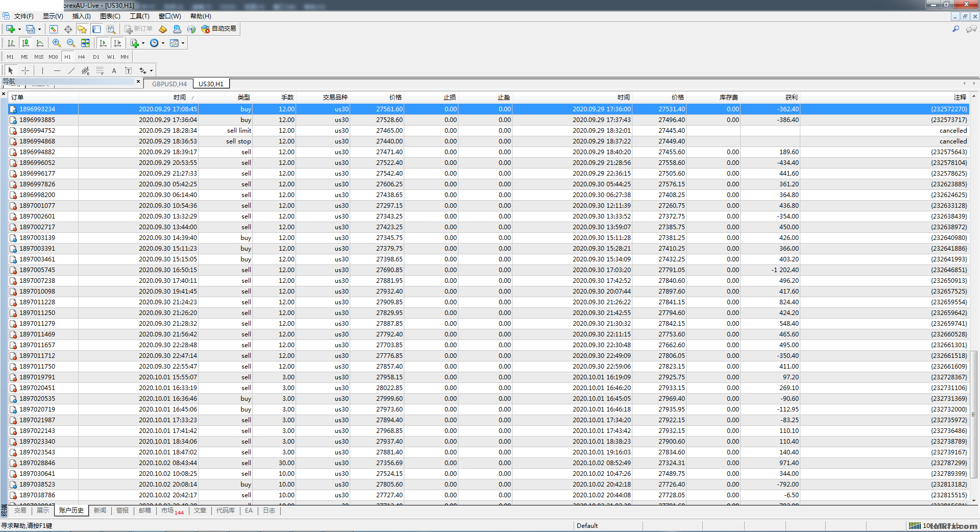The image size is (980, 532).
Task: Set timeframe to D1
Action: coord(96,57)
